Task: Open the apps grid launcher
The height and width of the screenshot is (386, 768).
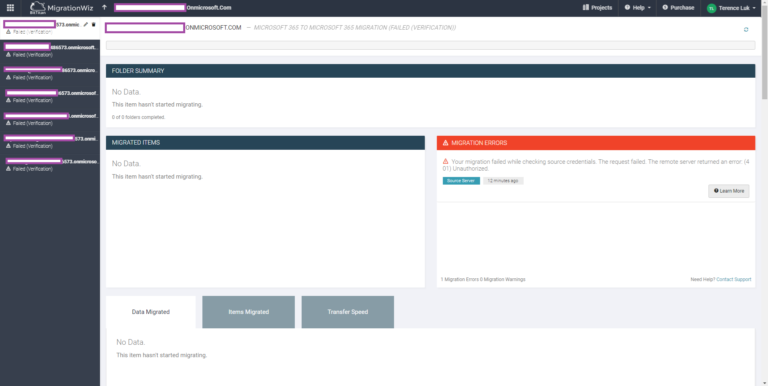Action: pyautogui.click(x=10, y=8)
